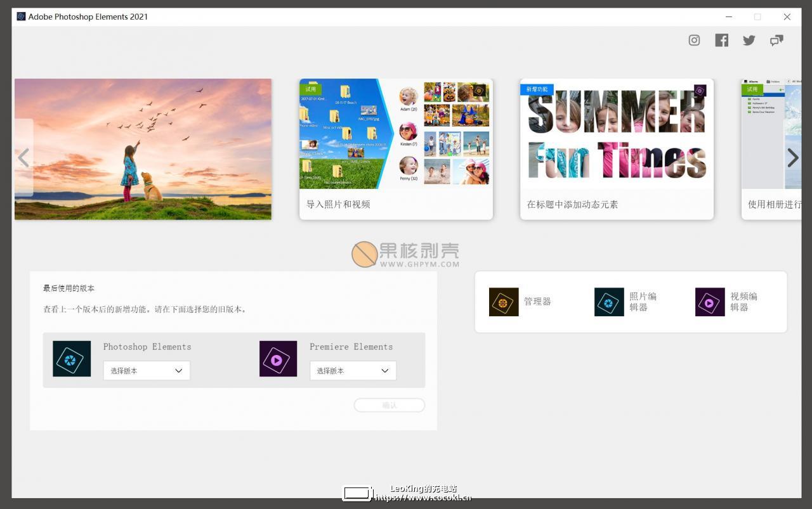Click the Premiere Elements text label
The image size is (812, 509).
351,347
